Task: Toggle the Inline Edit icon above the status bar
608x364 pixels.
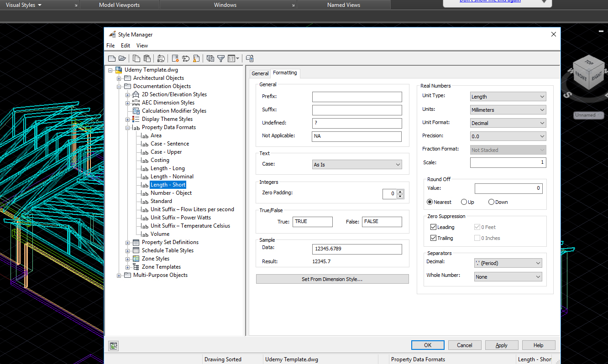Action: click(113, 346)
